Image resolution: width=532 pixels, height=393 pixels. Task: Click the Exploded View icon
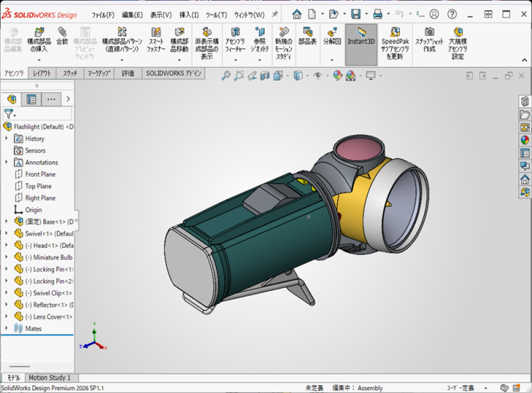331,33
